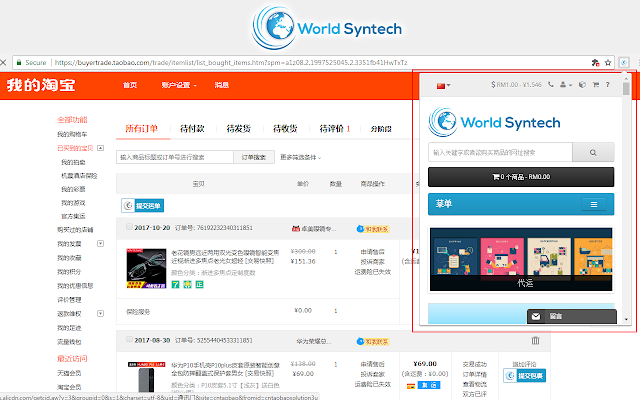Image resolution: width=640 pixels, height=400 pixels.
Task: Switch to the 待收货 tab
Action: pos(285,129)
